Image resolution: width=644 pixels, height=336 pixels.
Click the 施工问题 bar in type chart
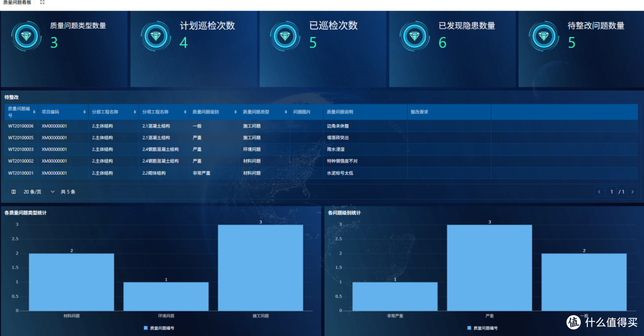[x=261, y=267]
